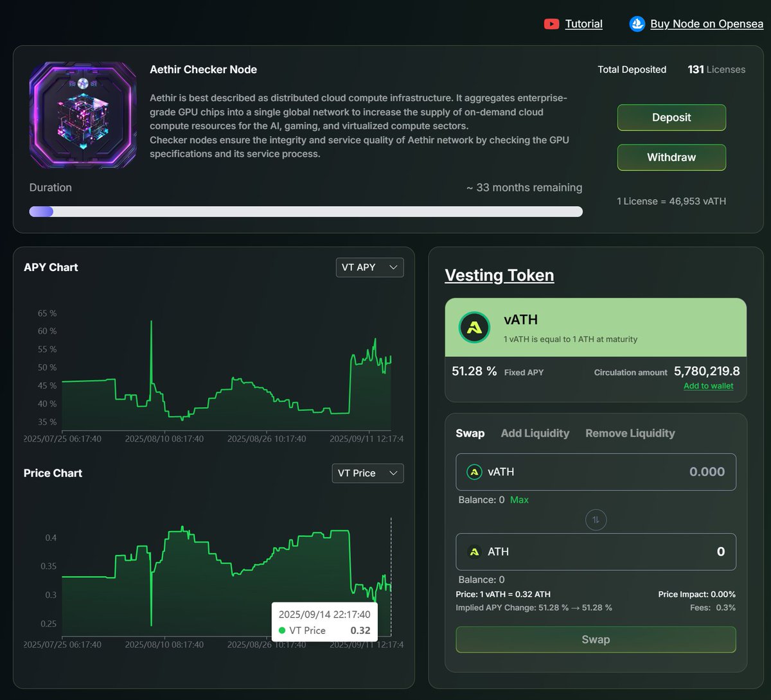771x700 pixels.
Task: Click the Price Impact 0.00% text
Action: coord(697,595)
